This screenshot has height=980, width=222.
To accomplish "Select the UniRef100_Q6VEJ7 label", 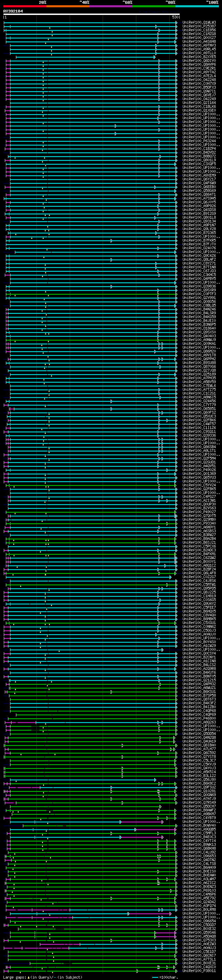I will 199,95.
